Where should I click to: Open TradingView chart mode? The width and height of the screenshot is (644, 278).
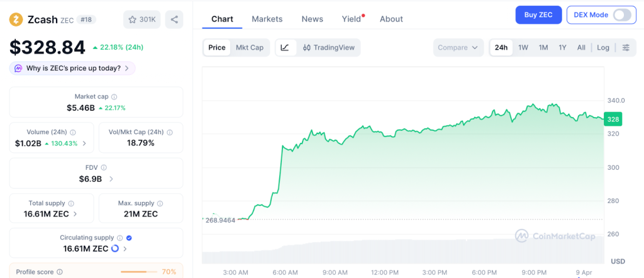coord(329,48)
